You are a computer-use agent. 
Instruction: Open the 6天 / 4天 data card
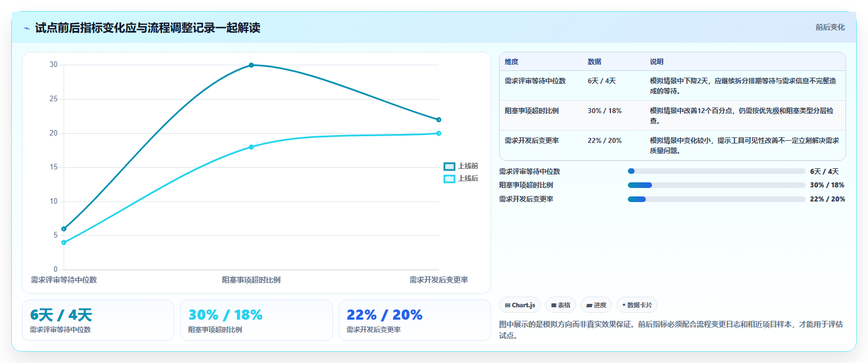click(98, 320)
